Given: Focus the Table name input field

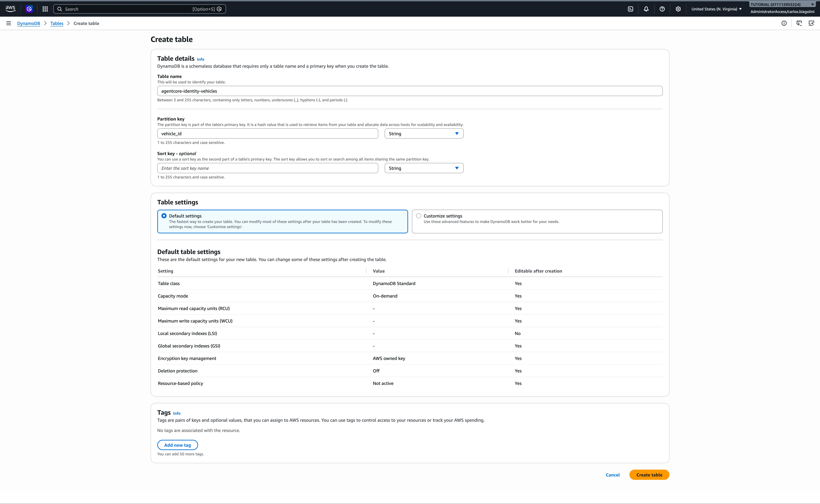Looking at the screenshot, I should (x=410, y=91).
